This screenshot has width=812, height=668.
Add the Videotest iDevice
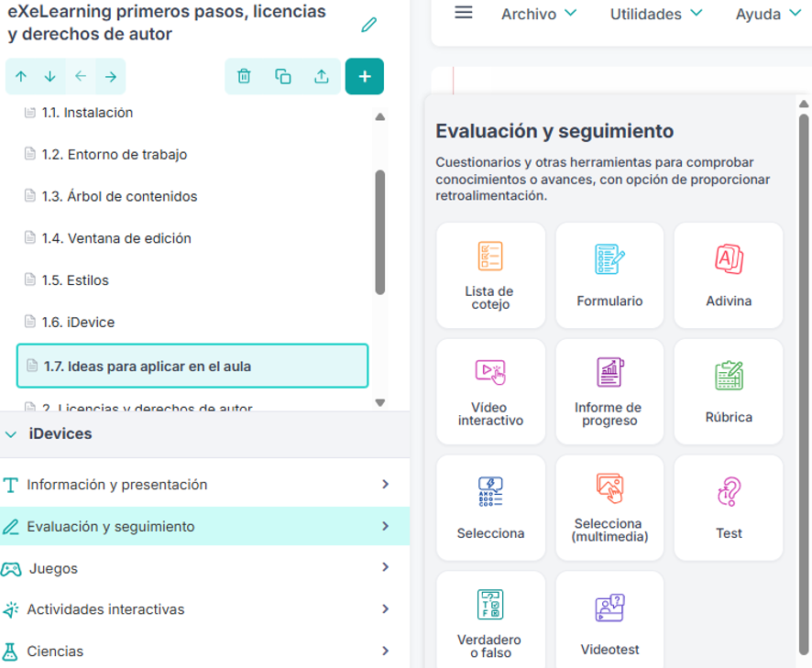pos(609,619)
